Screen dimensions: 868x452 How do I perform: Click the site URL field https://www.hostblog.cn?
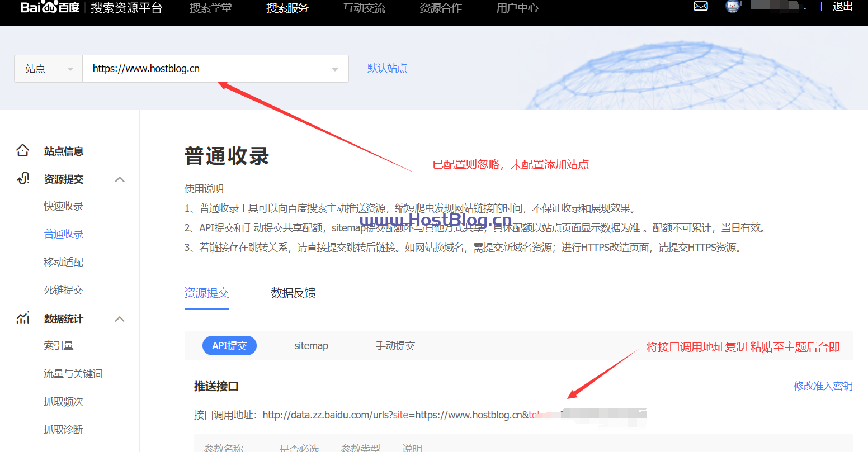215,69
